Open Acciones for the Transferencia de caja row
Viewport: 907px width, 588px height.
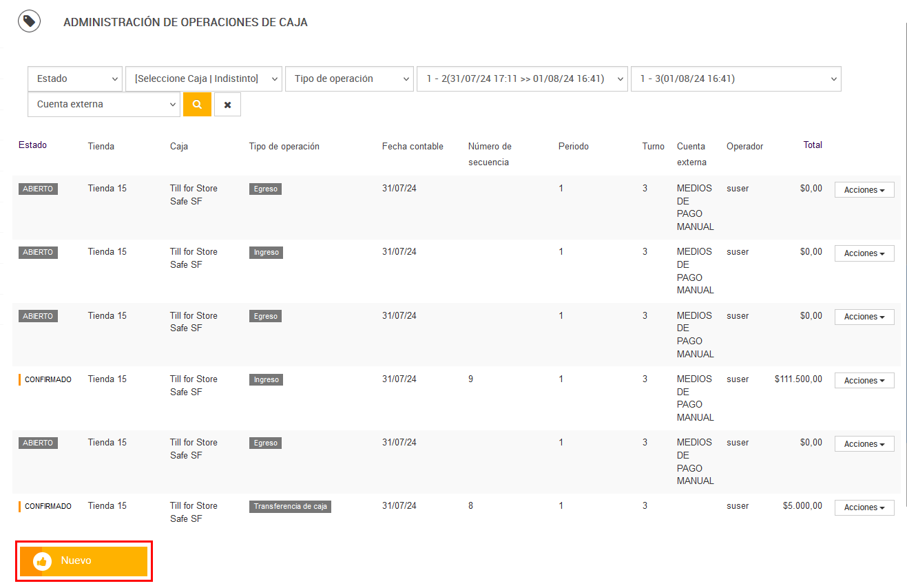click(864, 507)
